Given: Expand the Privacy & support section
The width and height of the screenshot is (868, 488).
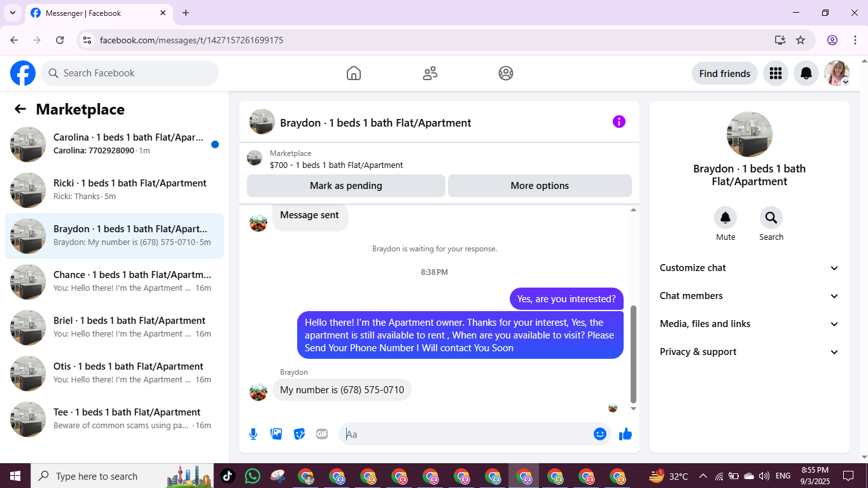Looking at the screenshot, I should (x=750, y=352).
